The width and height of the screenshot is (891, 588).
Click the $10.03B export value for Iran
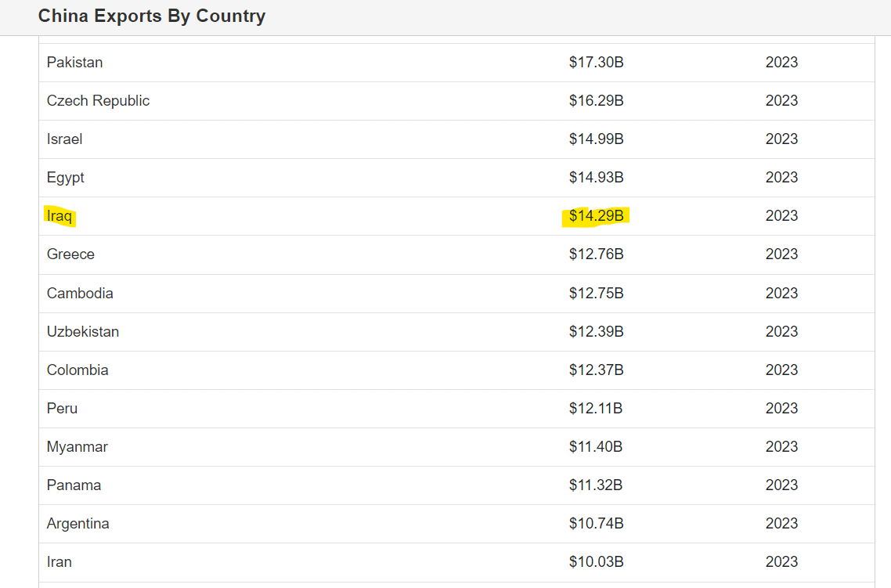[596, 562]
